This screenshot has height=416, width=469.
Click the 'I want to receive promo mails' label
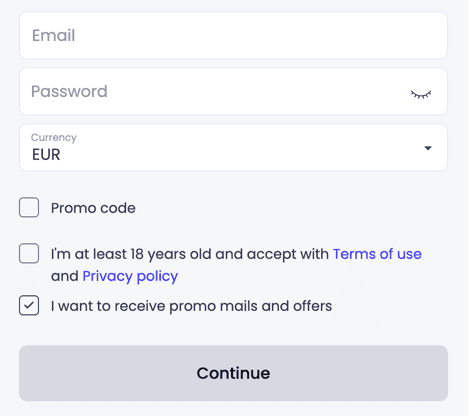pos(191,306)
